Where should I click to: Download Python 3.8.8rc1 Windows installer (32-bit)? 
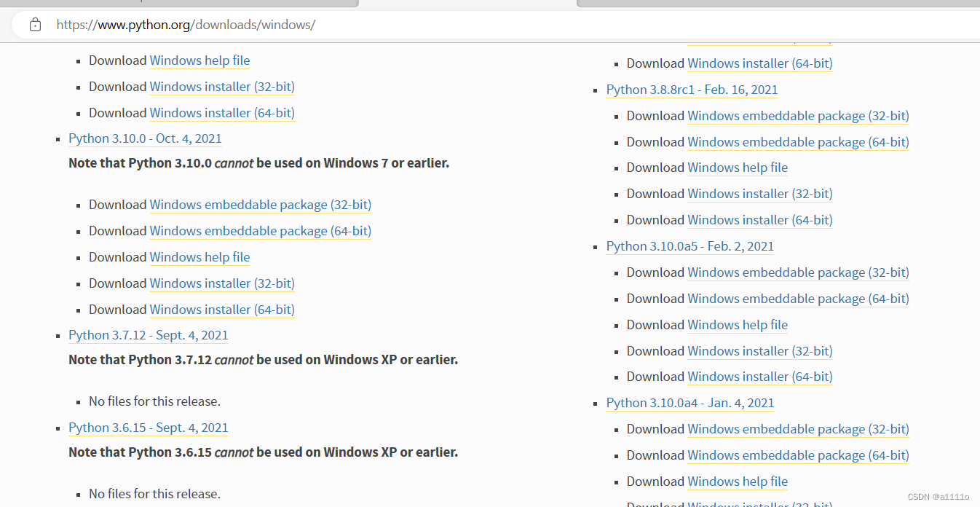click(x=759, y=194)
